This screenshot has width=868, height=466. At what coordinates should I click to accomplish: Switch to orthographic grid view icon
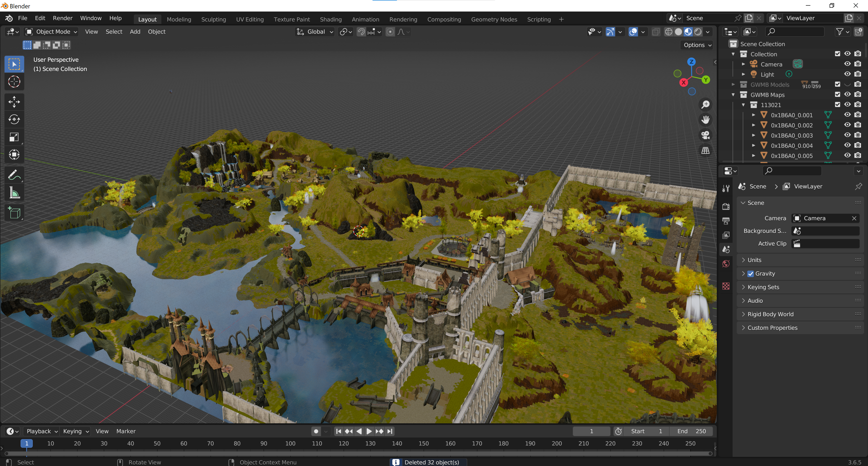coord(705,150)
